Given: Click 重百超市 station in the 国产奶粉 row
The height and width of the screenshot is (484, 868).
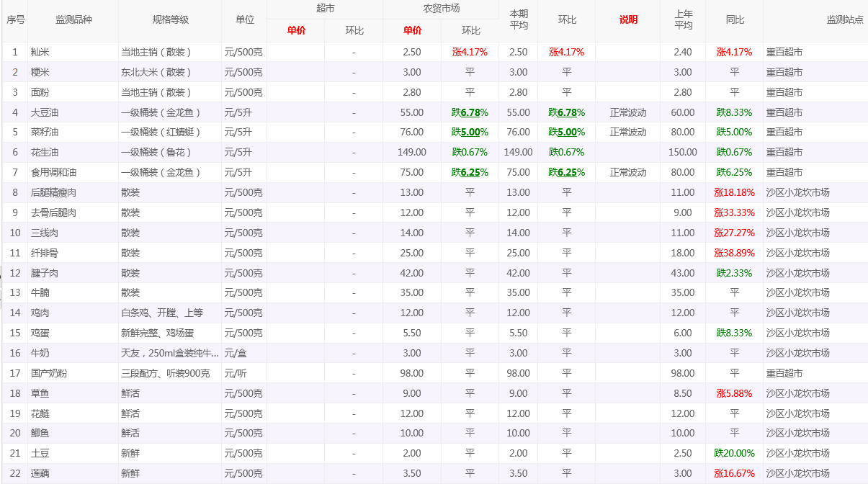Looking at the screenshot, I should [x=784, y=373].
